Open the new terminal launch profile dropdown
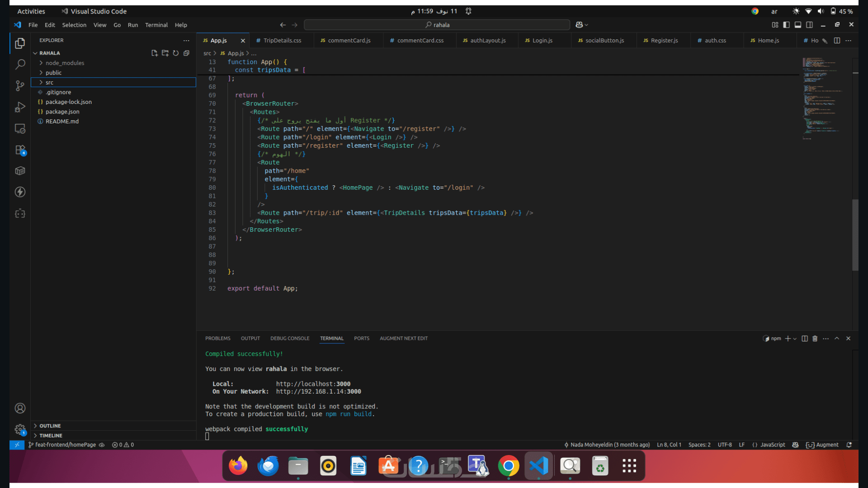 point(795,338)
